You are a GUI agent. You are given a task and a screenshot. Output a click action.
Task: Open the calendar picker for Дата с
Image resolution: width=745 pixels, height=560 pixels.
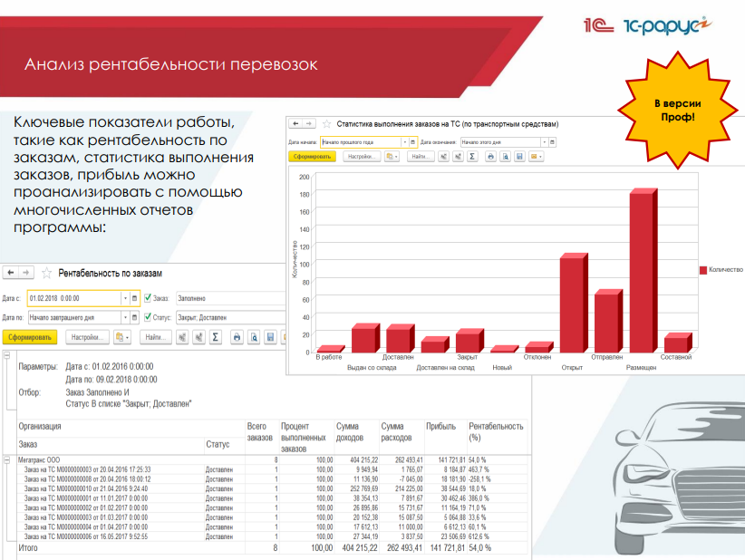pyautogui.click(x=135, y=297)
